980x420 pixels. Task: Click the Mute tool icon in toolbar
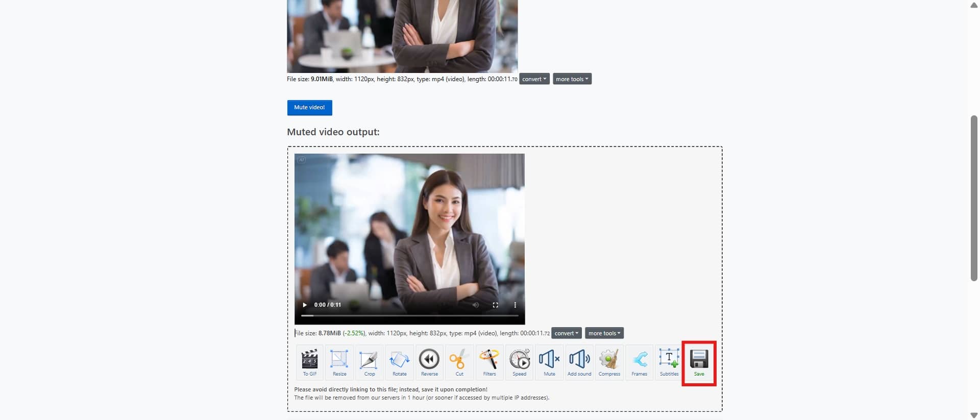(549, 362)
